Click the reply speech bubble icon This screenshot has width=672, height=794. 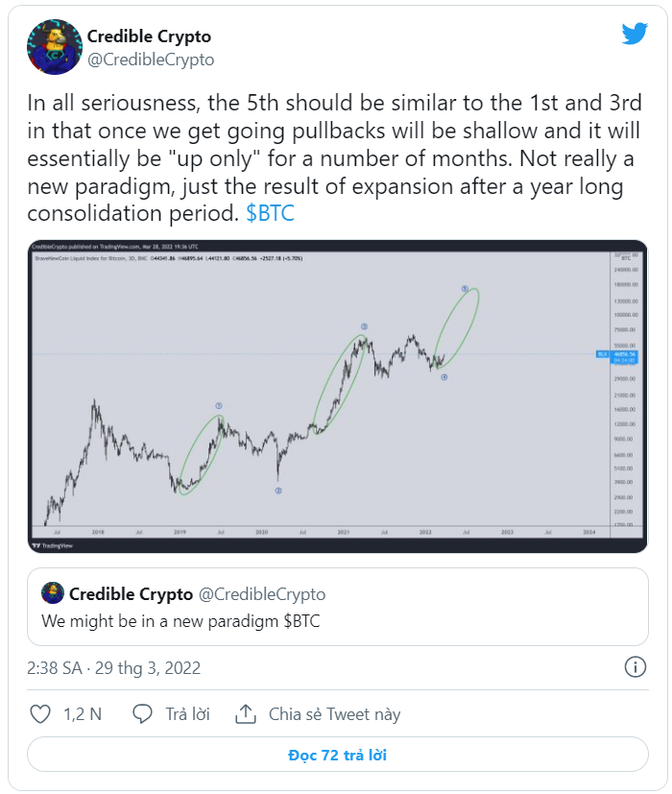(143, 714)
